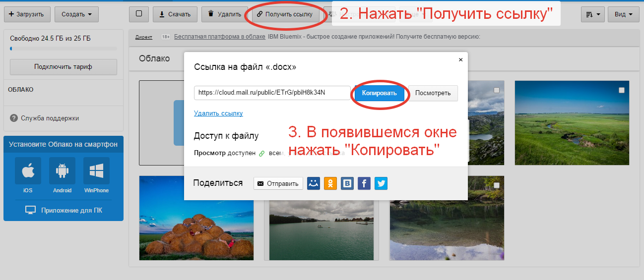
Task: Click the ОБЛАКО sidebar heading
Action: tap(21, 90)
